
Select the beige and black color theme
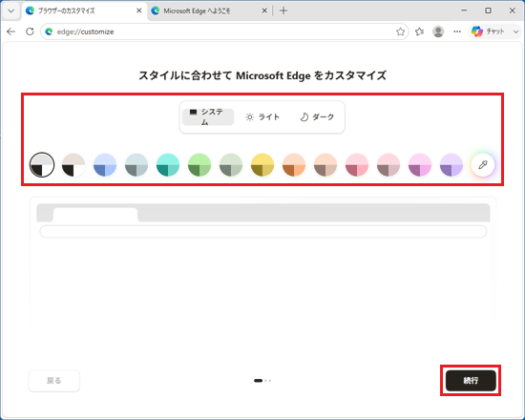coord(73,164)
